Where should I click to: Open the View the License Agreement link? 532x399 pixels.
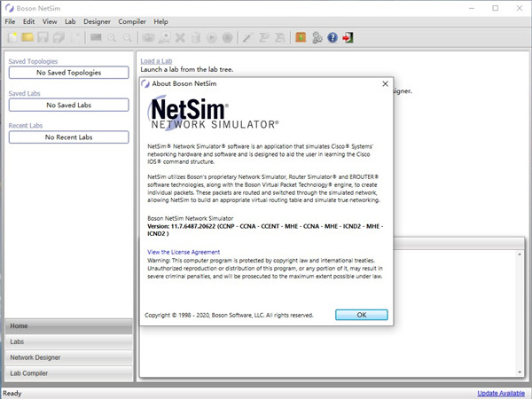[x=184, y=252]
